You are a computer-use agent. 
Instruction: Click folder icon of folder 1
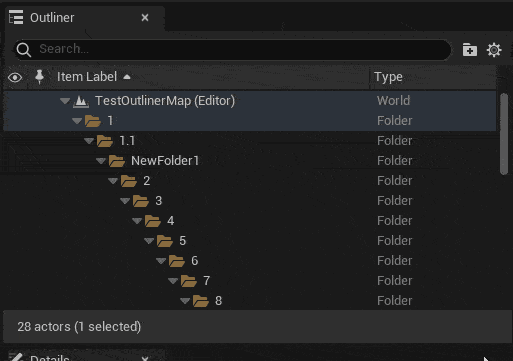pyautogui.click(x=93, y=121)
